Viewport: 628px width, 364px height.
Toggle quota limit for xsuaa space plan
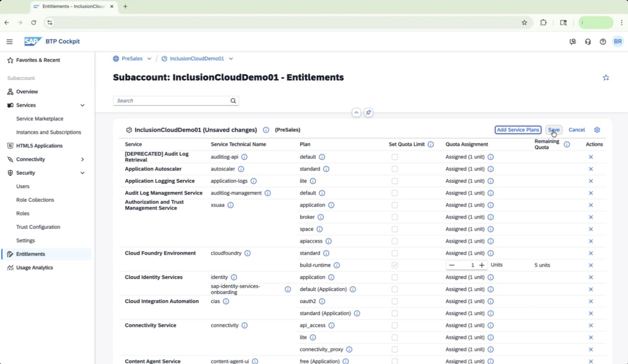pyautogui.click(x=395, y=229)
